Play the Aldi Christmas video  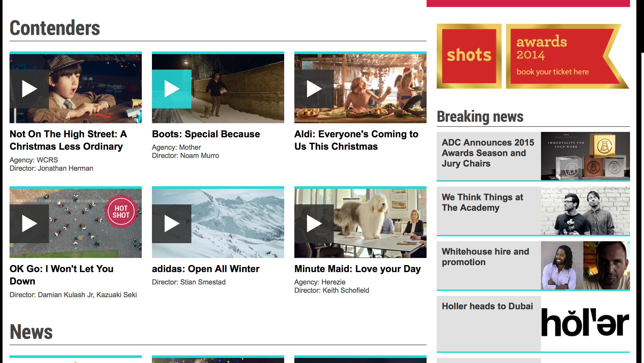point(314,89)
